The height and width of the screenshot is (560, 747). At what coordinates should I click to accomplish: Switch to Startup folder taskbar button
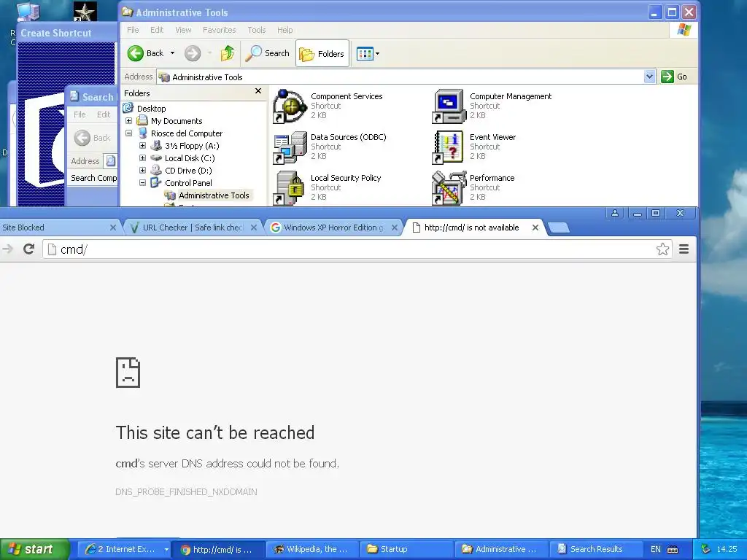point(406,549)
